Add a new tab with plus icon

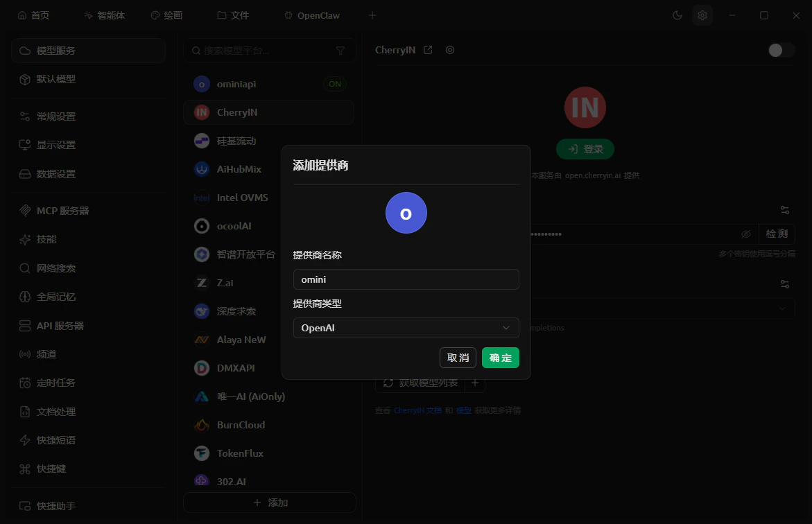pos(372,15)
